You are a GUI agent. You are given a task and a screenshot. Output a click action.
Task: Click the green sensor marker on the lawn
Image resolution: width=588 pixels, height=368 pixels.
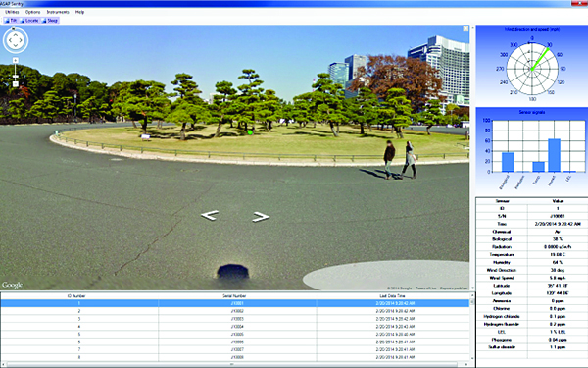(x=250, y=132)
